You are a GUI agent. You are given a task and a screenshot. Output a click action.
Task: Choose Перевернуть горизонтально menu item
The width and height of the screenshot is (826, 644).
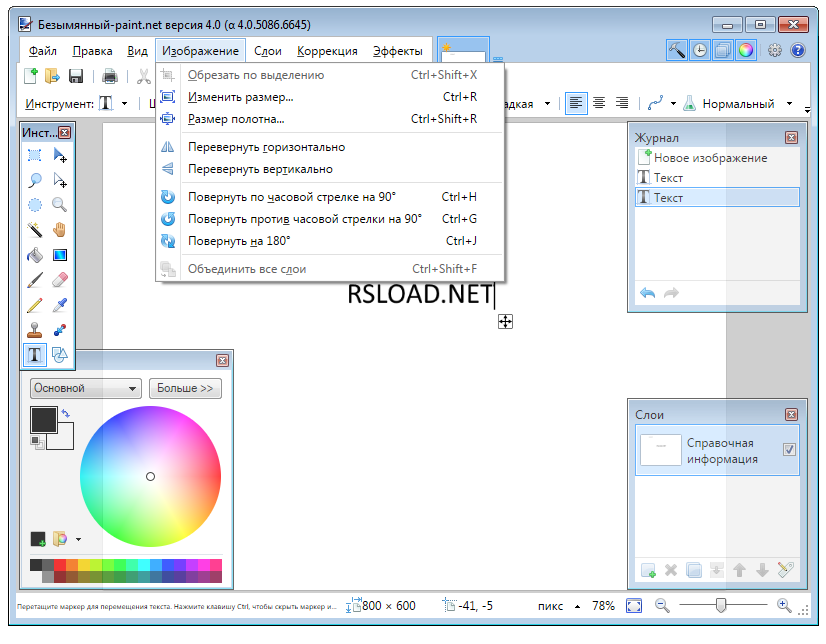pyautogui.click(x=332, y=147)
